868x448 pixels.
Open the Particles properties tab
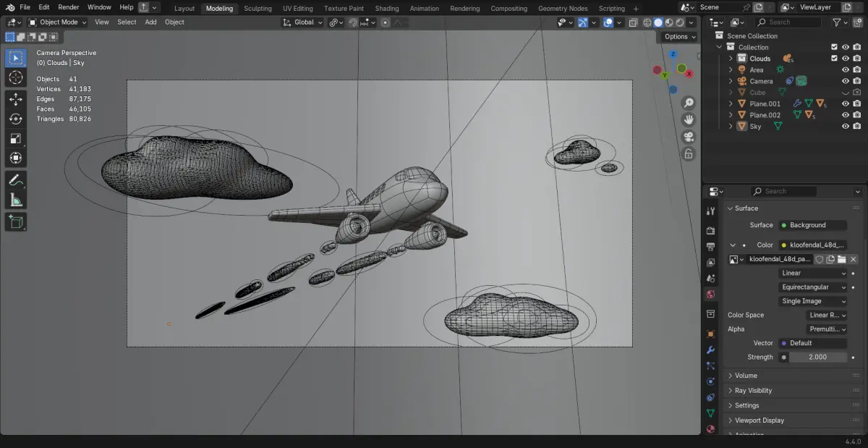point(710,365)
